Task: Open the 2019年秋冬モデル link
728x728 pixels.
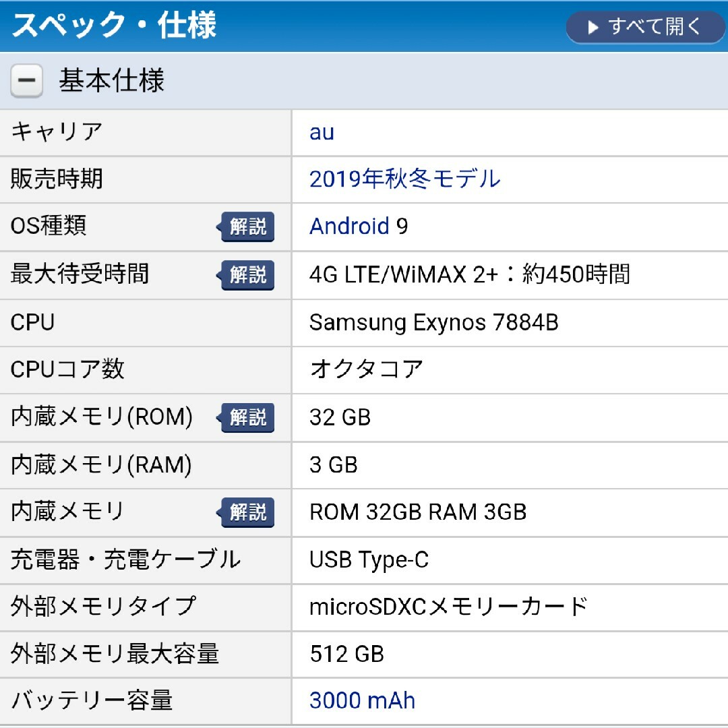Action: 405,179
